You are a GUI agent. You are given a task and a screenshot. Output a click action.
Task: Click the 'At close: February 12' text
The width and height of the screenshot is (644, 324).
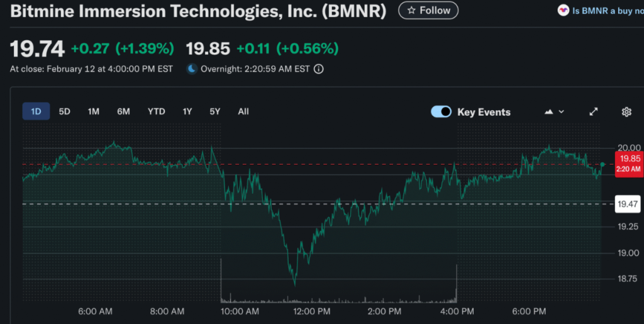coord(92,69)
